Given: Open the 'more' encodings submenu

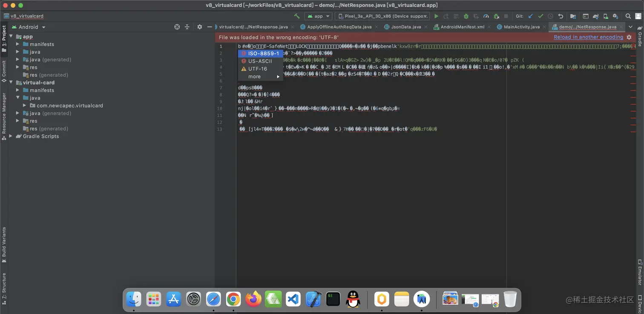Looking at the screenshot, I should [x=260, y=77].
